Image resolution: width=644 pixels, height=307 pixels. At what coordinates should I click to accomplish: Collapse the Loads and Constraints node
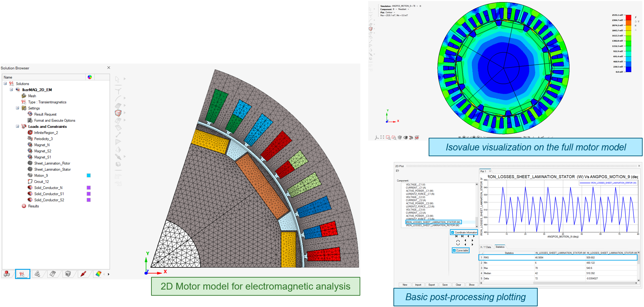click(x=17, y=126)
